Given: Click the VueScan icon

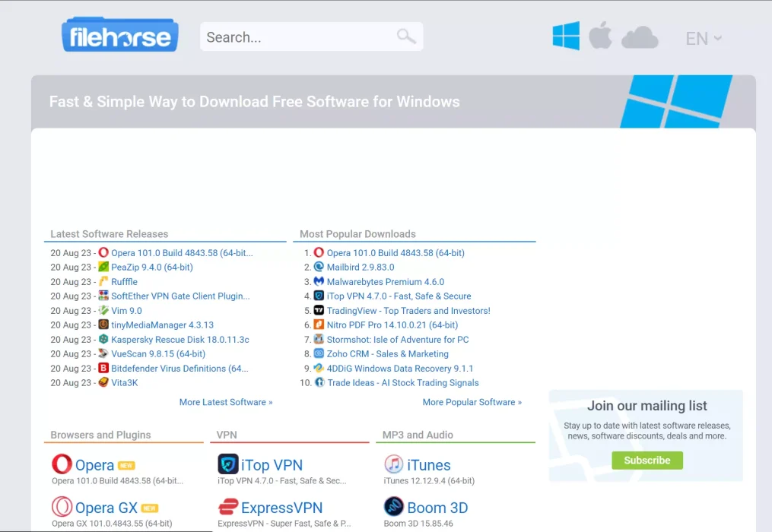Looking at the screenshot, I should [x=103, y=353].
